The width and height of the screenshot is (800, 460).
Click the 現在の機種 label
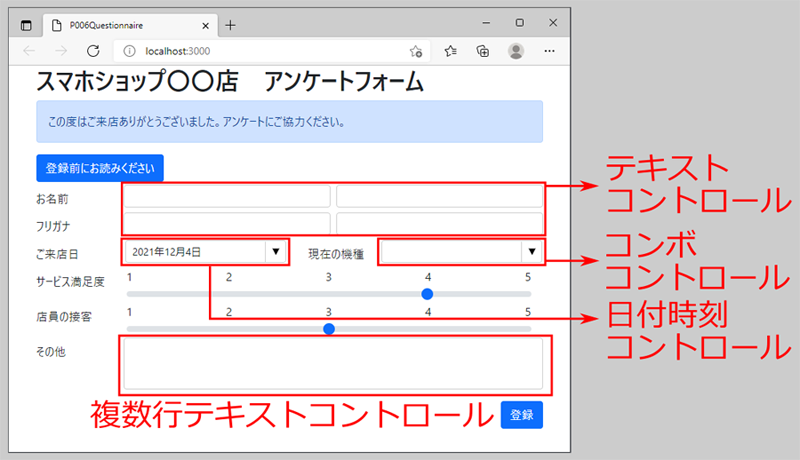tap(336, 254)
